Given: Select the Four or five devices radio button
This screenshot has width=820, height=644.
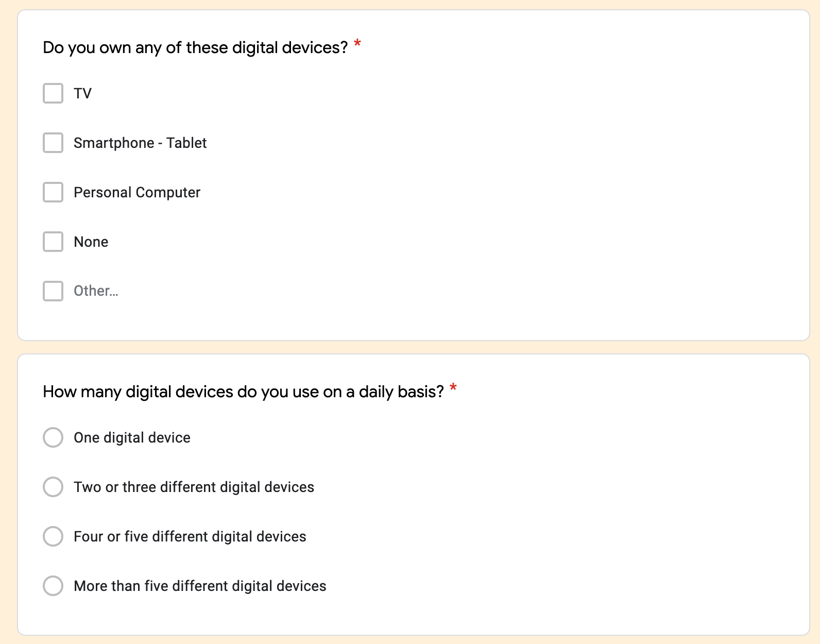Looking at the screenshot, I should tap(53, 536).
